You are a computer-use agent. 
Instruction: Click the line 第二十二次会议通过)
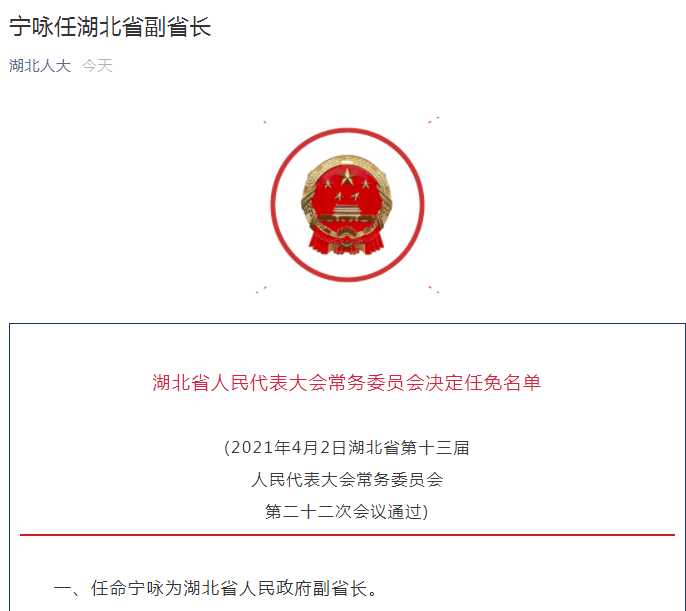346,511
